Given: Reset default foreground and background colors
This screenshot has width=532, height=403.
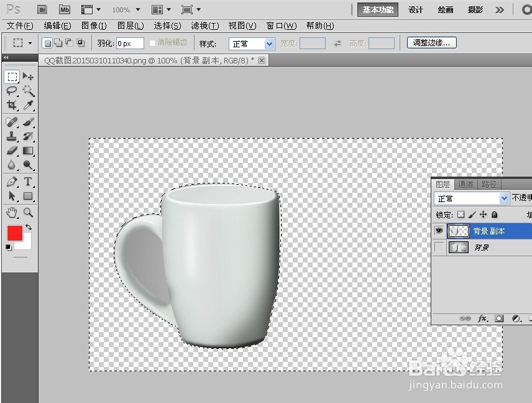Looking at the screenshot, I should pos(9,247).
